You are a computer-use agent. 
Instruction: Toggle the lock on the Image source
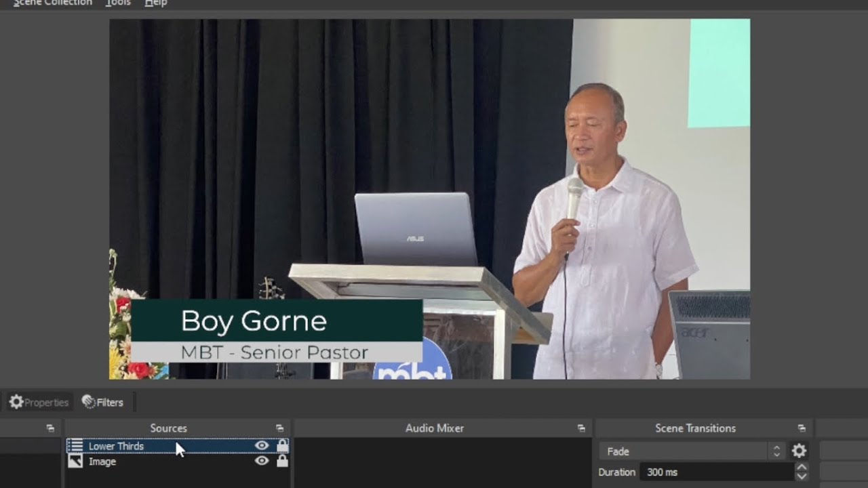click(x=282, y=461)
